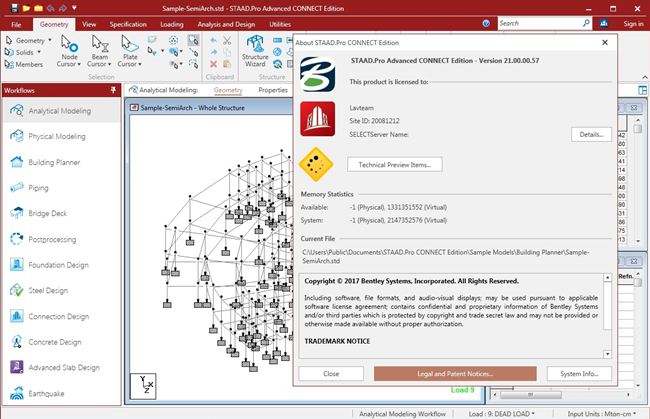Open the Analysis and Design ribbon tab
Screen dimensions: 650x419
coord(226,24)
